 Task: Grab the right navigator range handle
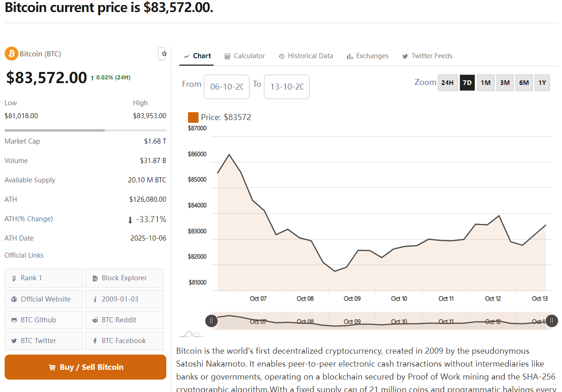(551, 320)
